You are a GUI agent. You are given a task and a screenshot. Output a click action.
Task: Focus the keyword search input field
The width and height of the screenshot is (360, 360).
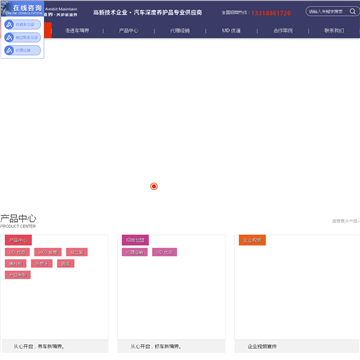pyautogui.click(x=327, y=12)
